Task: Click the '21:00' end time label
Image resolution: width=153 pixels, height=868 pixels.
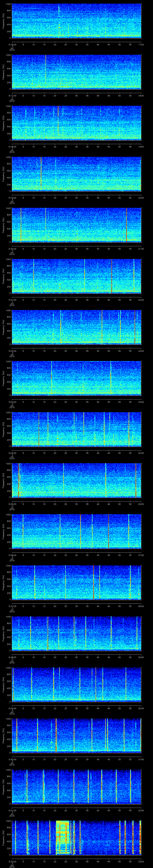Action: tap(141, 249)
